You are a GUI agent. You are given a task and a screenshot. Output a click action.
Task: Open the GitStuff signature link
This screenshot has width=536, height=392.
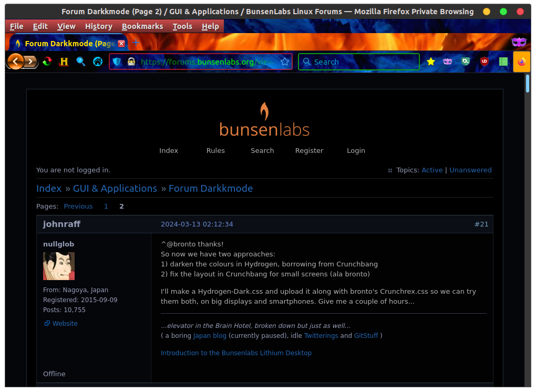pos(366,336)
